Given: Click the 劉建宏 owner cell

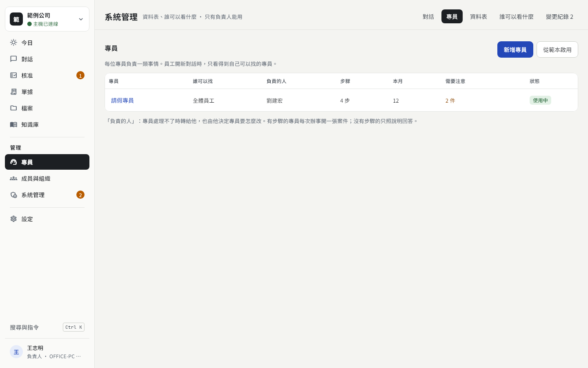Looking at the screenshot, I should (274, 101).
